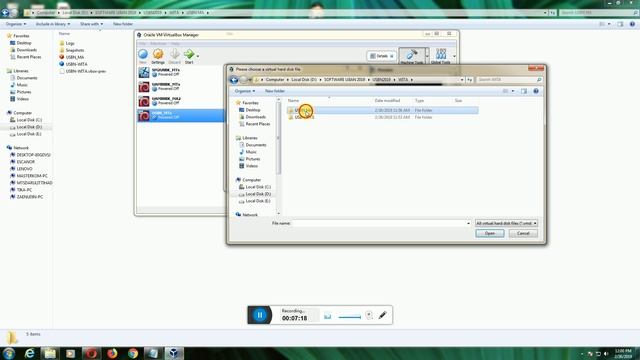Adjust the recorder volume slider
The height and width of the screenshot is (360, 640).
[350, 317]
